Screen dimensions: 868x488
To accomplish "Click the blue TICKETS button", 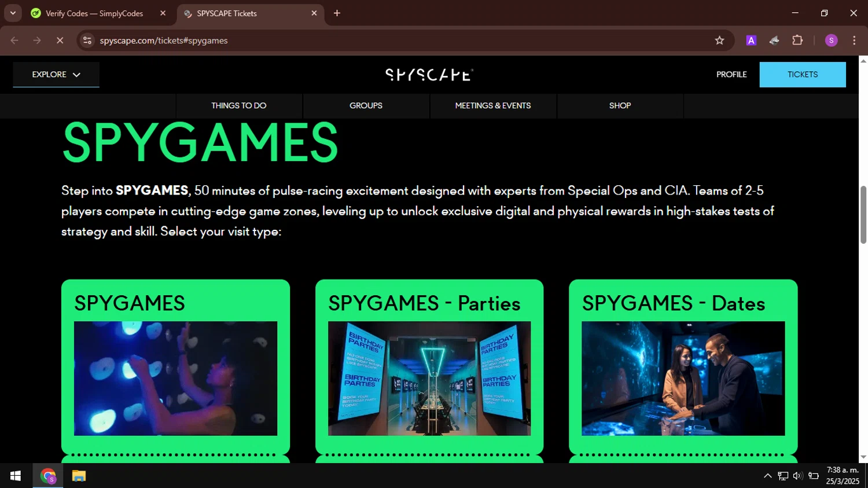I will (x=803, y=75).
